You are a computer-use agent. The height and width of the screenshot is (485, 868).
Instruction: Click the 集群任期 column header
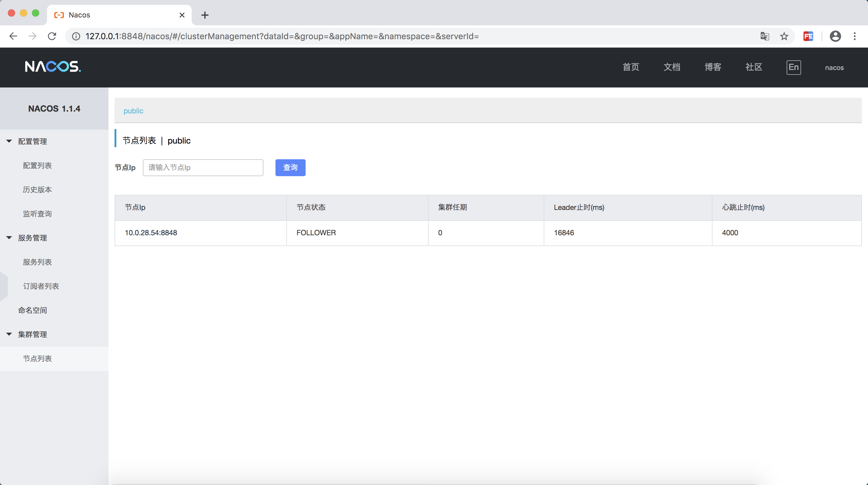point(486,208)
